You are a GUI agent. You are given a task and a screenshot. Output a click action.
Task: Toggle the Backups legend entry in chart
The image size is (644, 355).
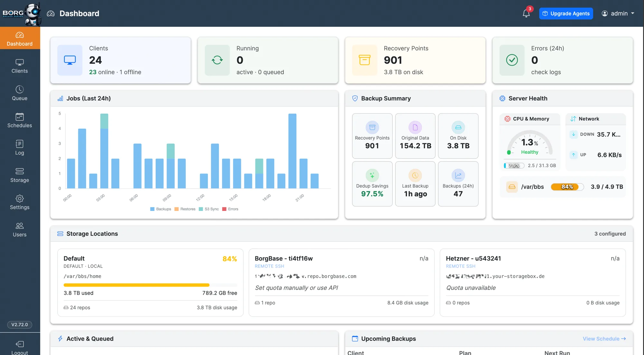point(160,209)
